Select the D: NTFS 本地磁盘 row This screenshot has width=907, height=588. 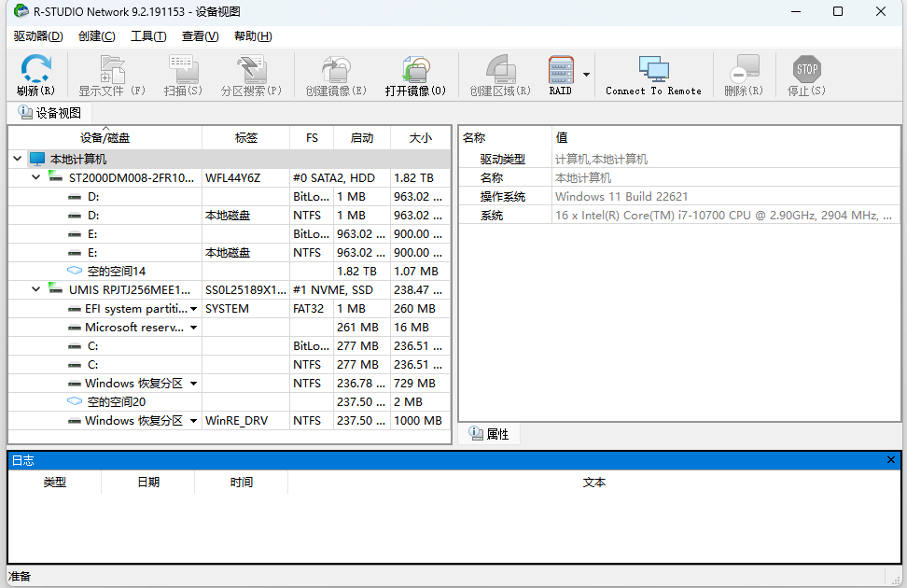coord(229,216)
